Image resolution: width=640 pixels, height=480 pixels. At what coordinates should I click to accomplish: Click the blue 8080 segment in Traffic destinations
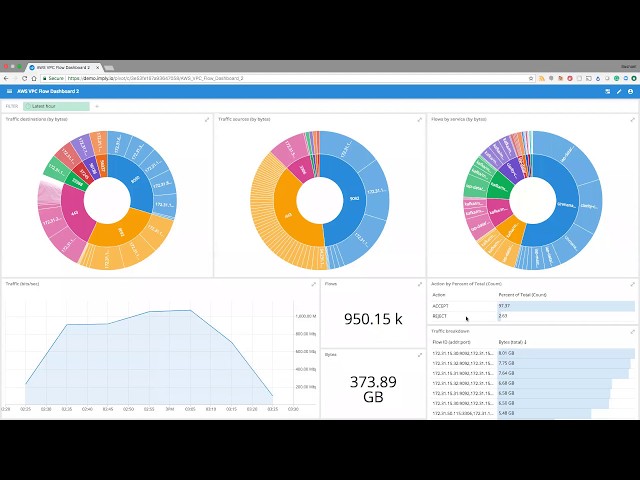point(133,180)
